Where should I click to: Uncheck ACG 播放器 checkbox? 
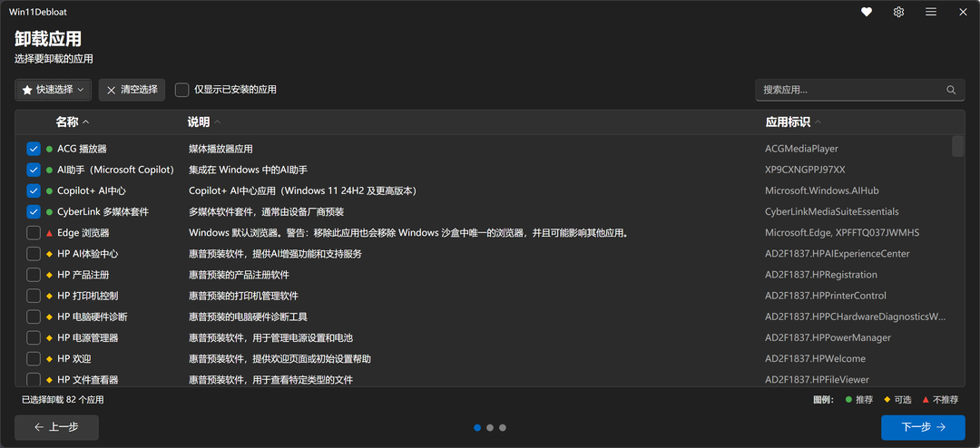coord(34,149)
